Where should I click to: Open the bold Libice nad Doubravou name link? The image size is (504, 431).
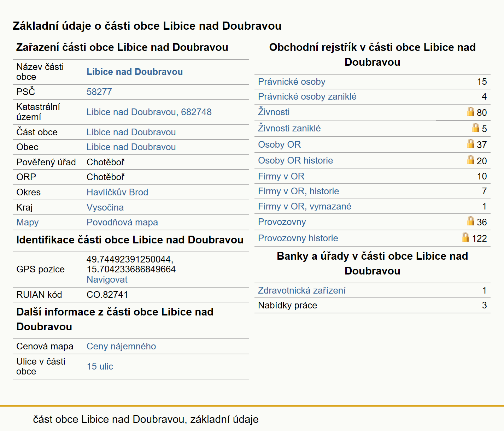(135, 72)
